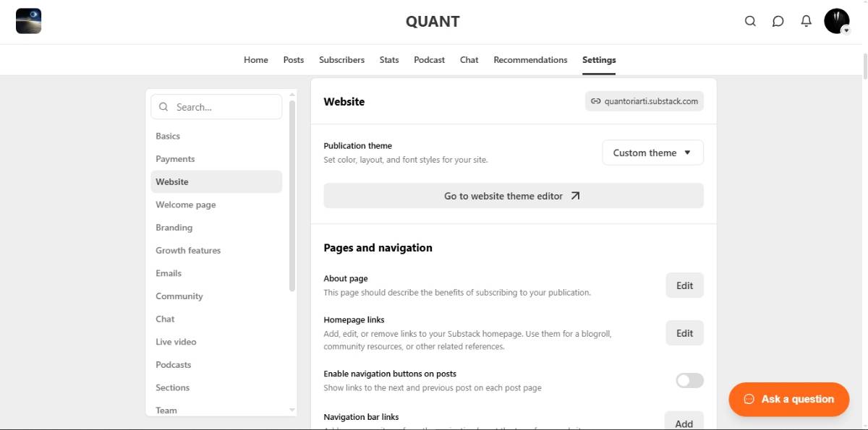
Task: Click the 'Website' panel heading
Action: 344,102
